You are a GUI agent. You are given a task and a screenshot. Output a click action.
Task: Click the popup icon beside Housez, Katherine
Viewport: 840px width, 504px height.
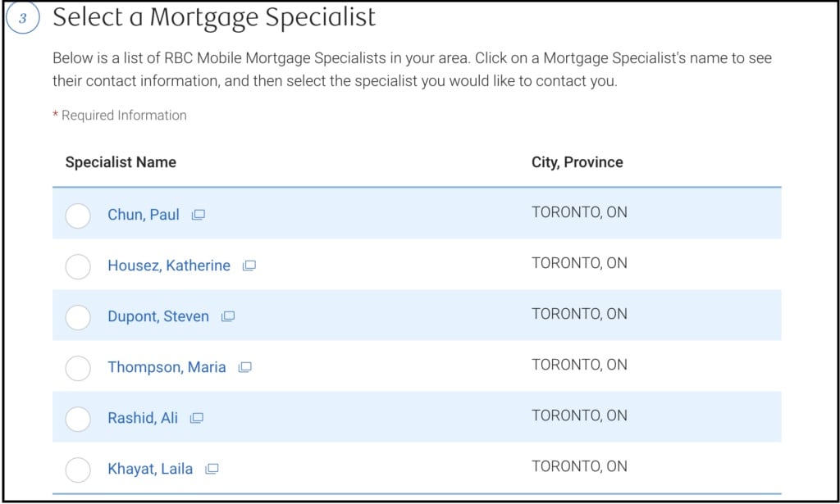pyautogui.click(x=249, y=266)
